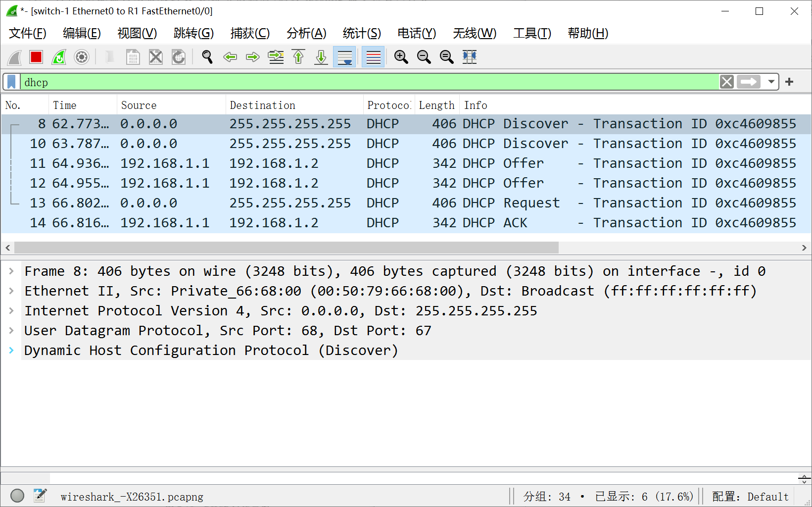Viewport: 812px width, 507px height.
Task: Start capture with the shark fin icon
Action: pos(14,57)
